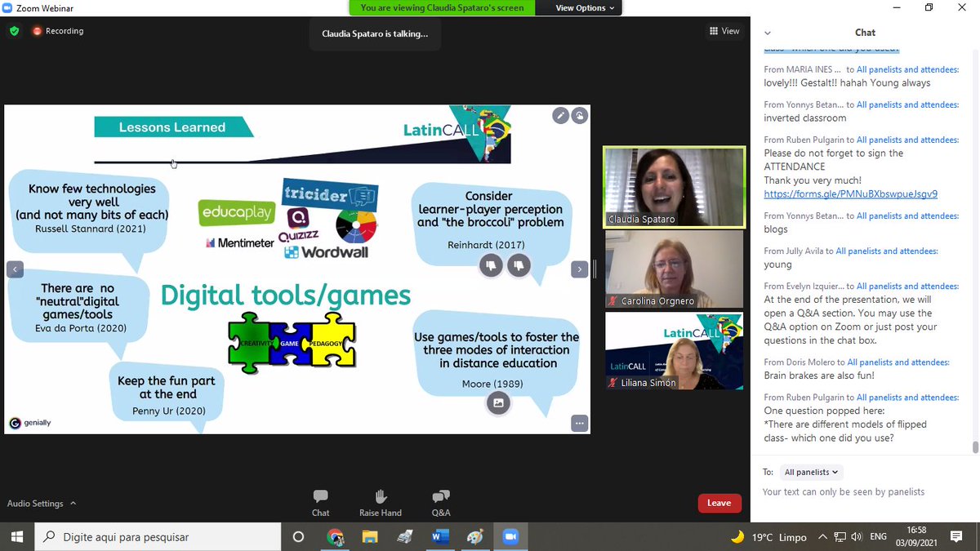Select Claudia Spataro's video thumbnail
980x551 pixels.
(x=674, y=187)
